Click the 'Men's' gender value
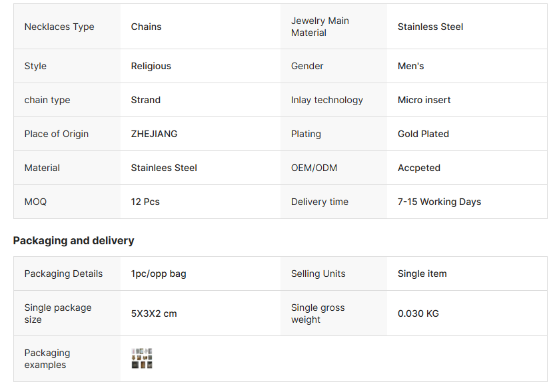The image size is (559, 392). [411, 66]
